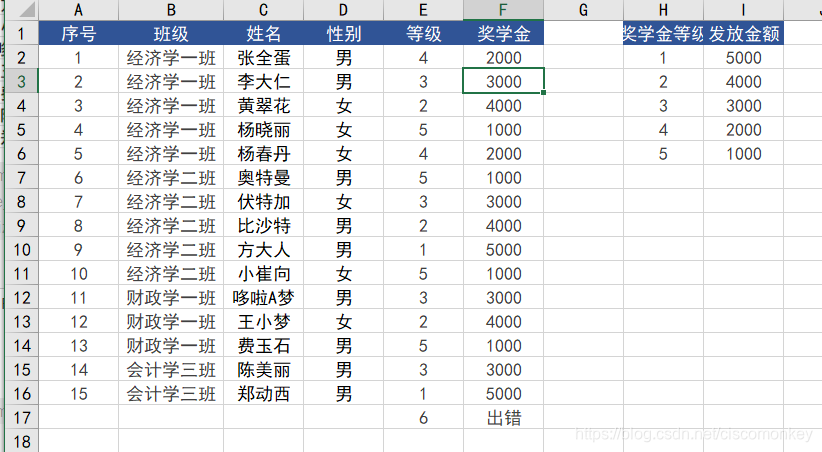Image resolution: width=822 pixels, height=452 pixels.
Task: Click class cell in row 7 经济学二班
Action: point(171,178)
